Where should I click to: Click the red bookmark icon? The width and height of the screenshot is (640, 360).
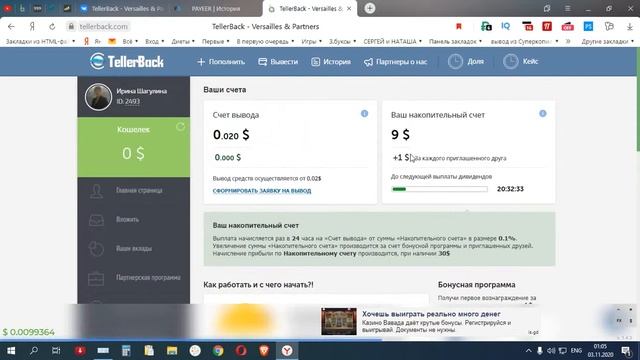(x=458, y=27)
